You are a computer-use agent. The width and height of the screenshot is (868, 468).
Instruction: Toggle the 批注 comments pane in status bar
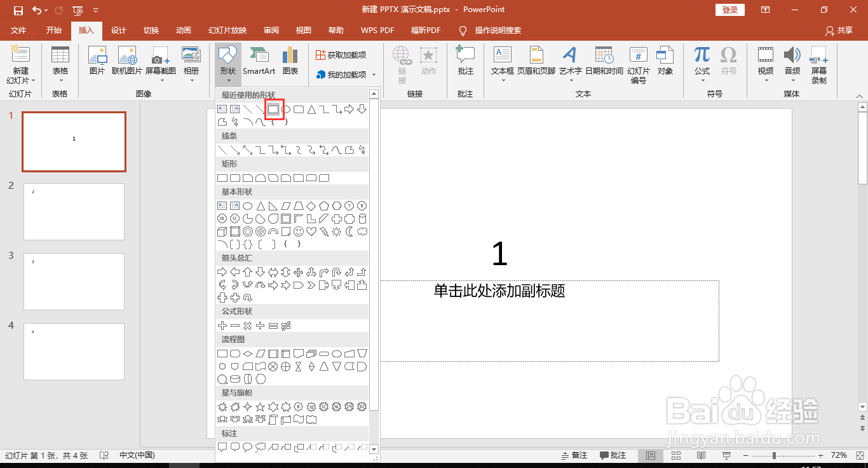(613, 456)
